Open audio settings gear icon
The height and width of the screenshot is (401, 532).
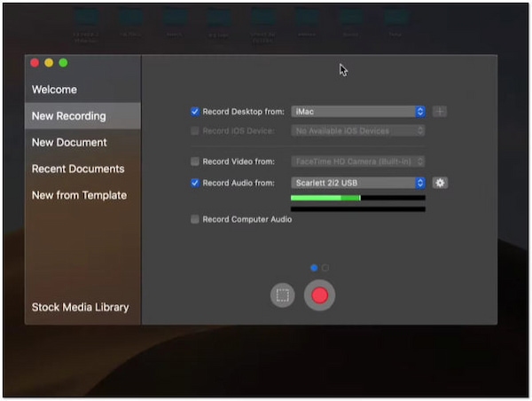coord(440,183)
